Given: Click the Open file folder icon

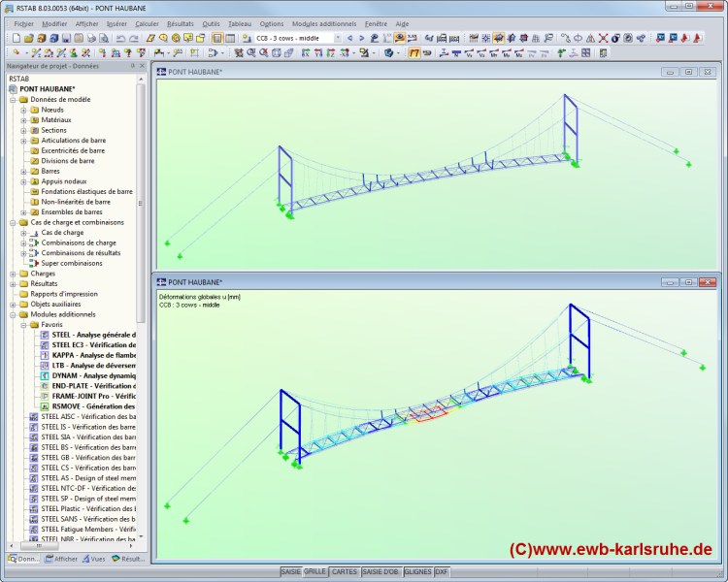Looking at the screenshot, I should click(x=29, y=38).
